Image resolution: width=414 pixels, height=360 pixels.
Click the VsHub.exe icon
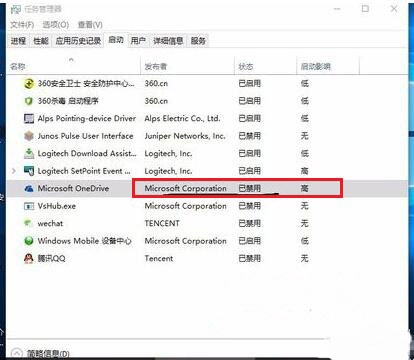(x=29, y=206)
